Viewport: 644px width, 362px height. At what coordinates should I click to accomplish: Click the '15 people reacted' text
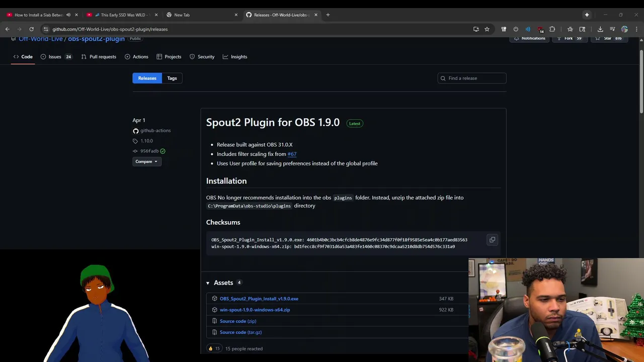pyautogui.click(x=244, y=348)
